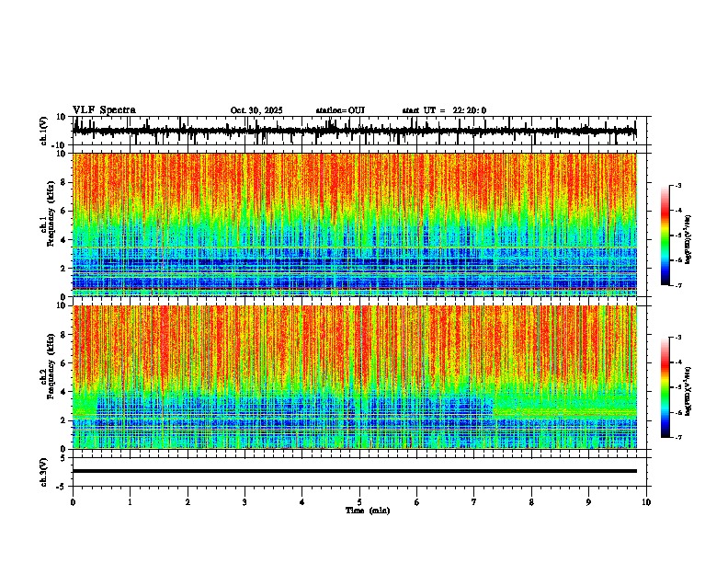
Task: Click ch.2 frequency axis tick "2"
Action: 63,420
